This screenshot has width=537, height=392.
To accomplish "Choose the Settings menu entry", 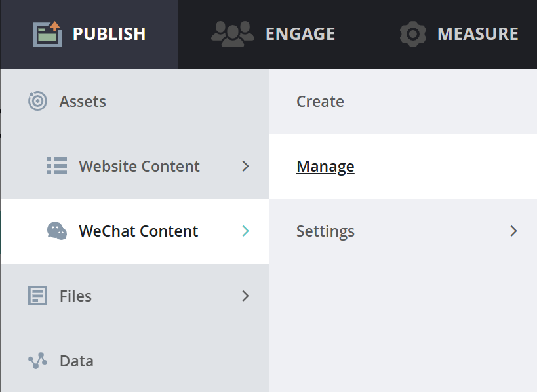I will click(325, 231).
